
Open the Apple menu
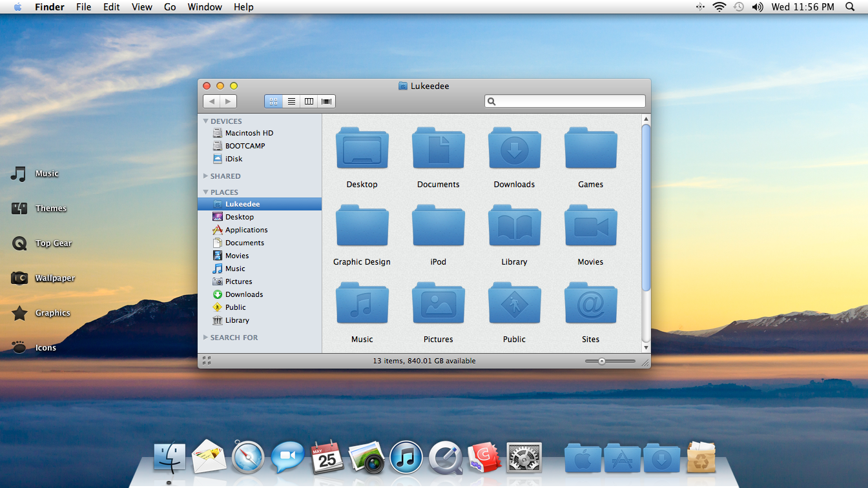[17, 7]
